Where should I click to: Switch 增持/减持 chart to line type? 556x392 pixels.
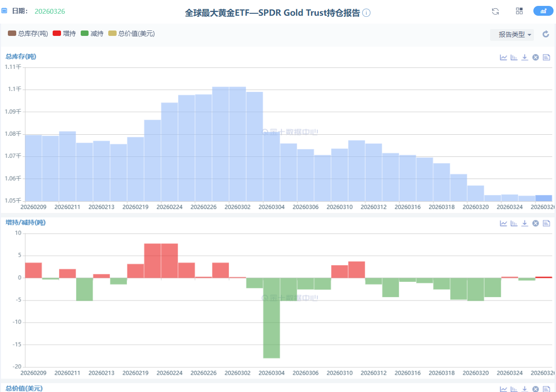(503, 223)
